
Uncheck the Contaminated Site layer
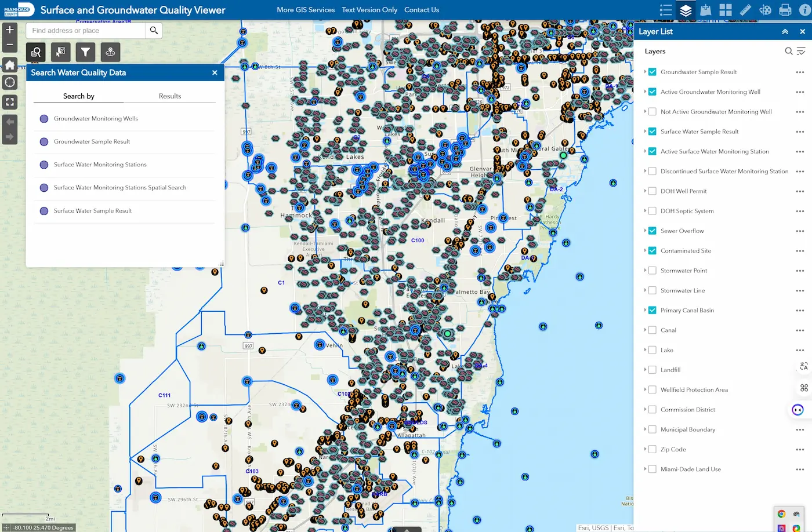[652, 251]
